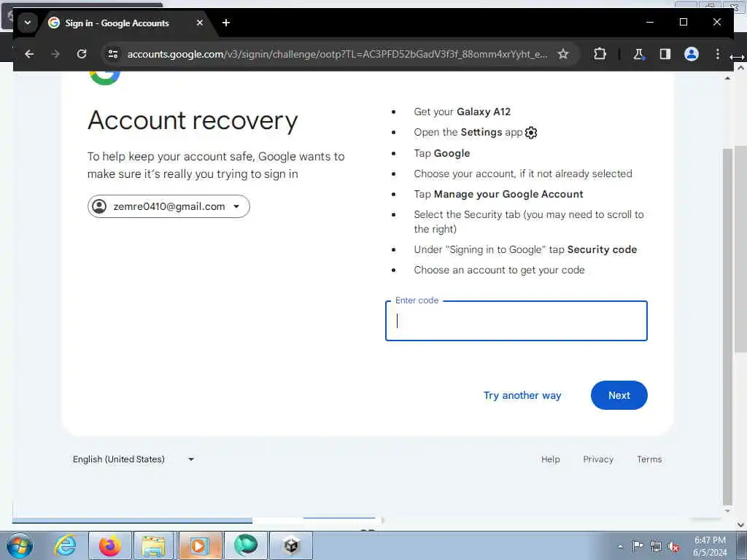This screenshot has width=747, height=560.
Task: Show hidden system tray icons
Action: (x=620, y=546)
